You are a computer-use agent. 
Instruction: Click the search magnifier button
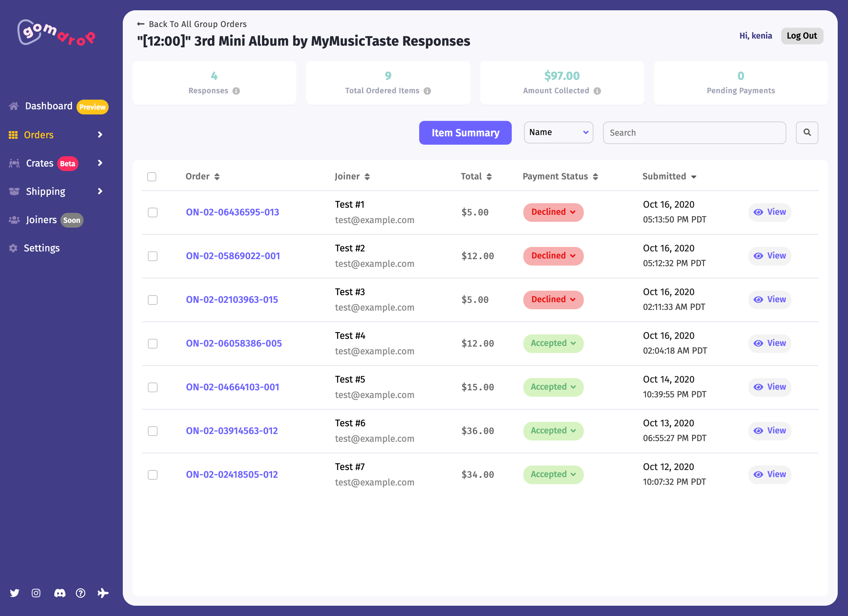click(807, 132)
